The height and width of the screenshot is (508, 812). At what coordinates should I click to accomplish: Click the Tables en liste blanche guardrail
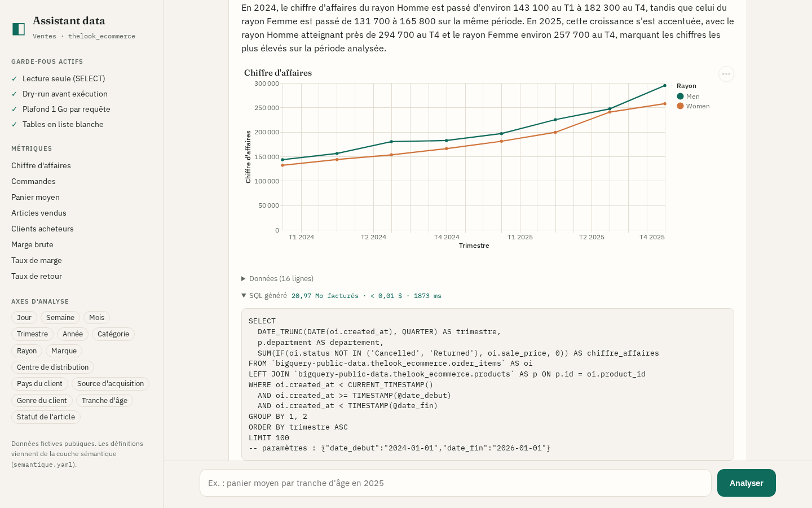(x=63, y=124)
